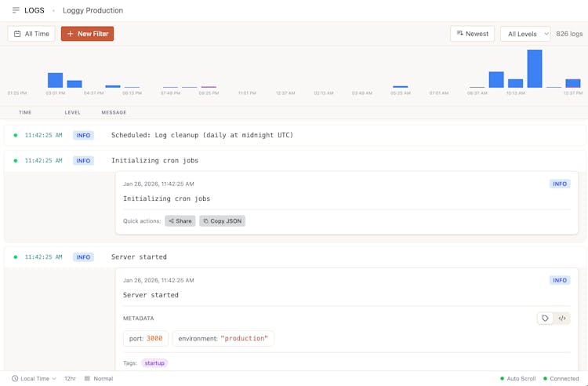Screen dimensions: 588x386
Task: Switch metadata to tag view icon
Action: coord(546,319)
